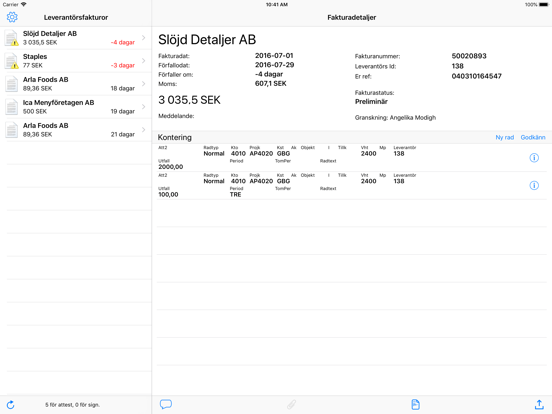552x414 pixels.
Task: Open the invoice document icon in the bottom toolbar
Action: pyautogui.click(x=415, y=404)
